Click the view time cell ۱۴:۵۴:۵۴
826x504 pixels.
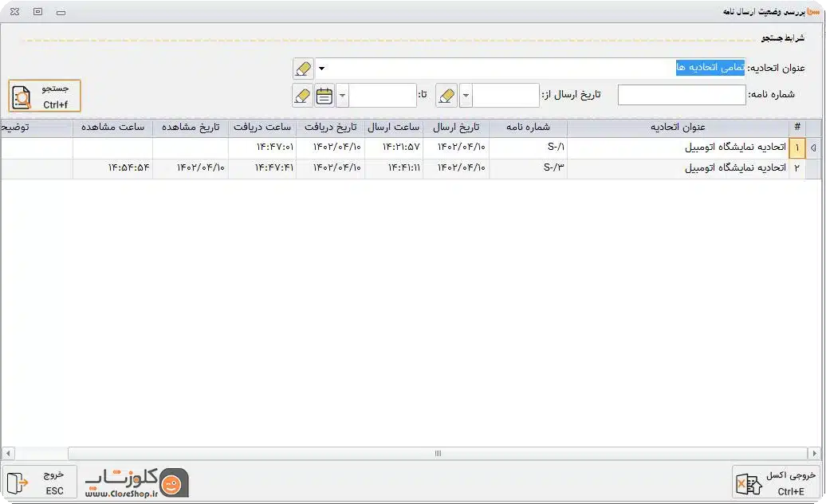112,168
